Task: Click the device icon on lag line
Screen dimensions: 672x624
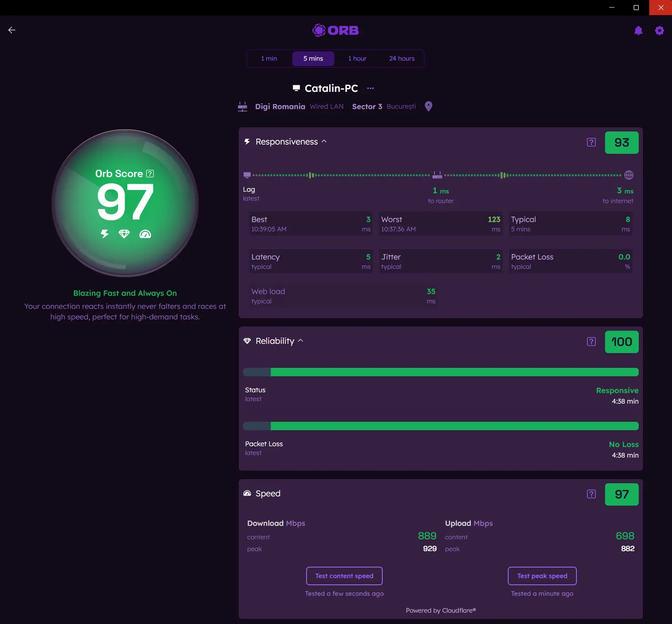Action: pyautogui.click(x=247, y=175)
